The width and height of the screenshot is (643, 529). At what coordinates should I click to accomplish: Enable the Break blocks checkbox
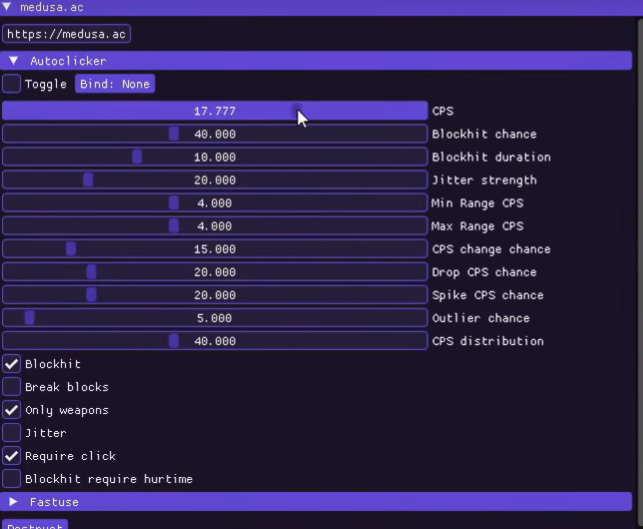point(11,387)
